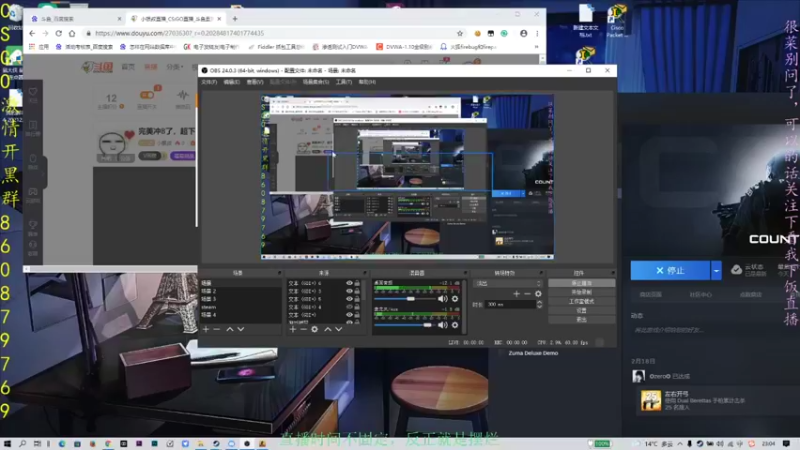Toggle visibility of source 文本 (GDI+) 5
Screen dimensions: 800x450
point(349,299)
